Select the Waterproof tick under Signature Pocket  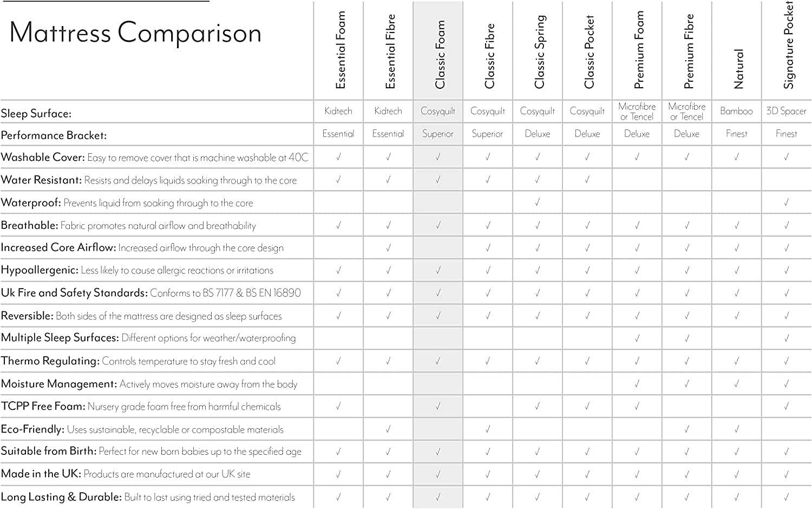point(787,203)
